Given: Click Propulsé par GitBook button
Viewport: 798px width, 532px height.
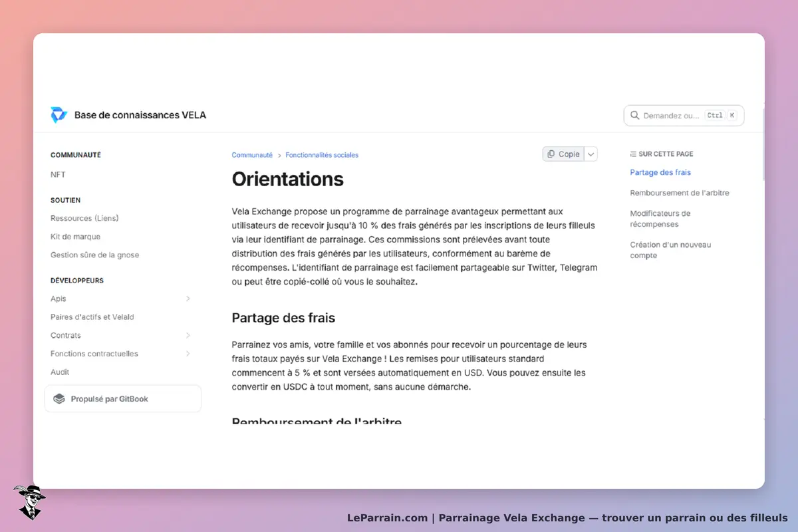Looking at the screenshot, I should 122,399.
